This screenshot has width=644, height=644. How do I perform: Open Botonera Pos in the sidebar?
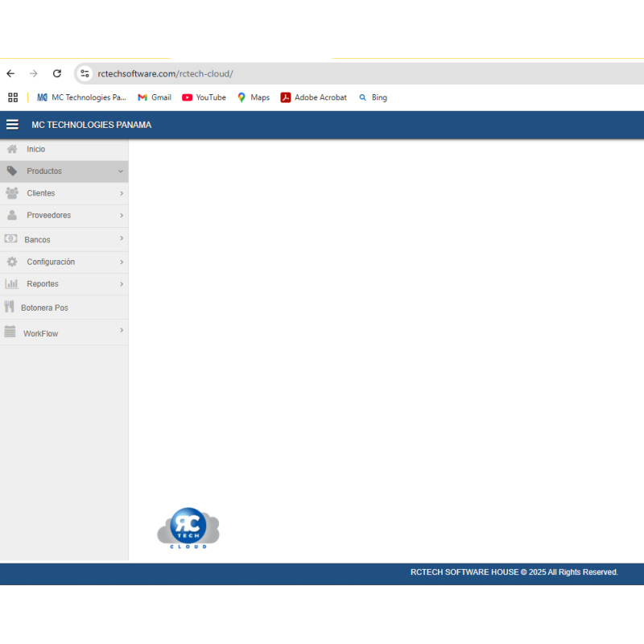click(64, 308)
